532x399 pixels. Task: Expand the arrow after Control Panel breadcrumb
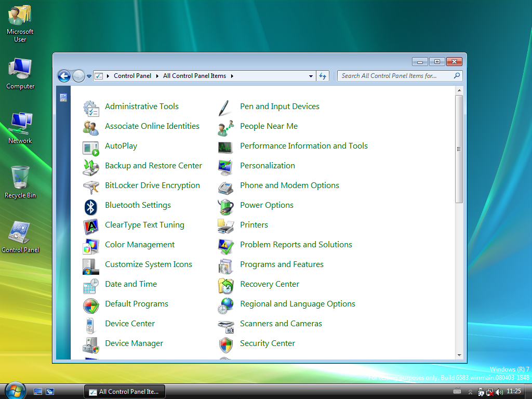click(x=157, y=76)
